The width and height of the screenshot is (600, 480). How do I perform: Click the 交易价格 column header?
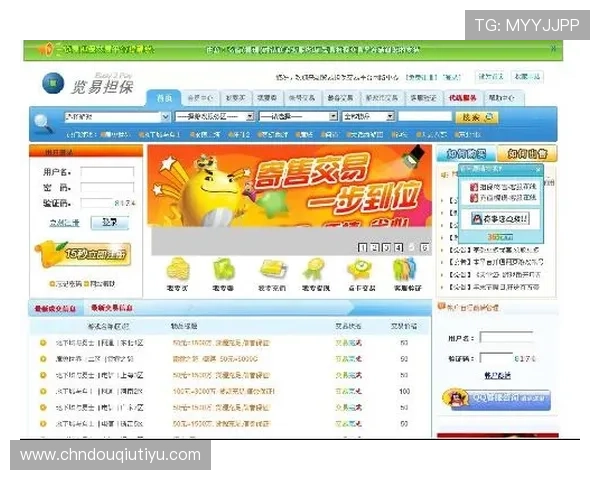404,326
